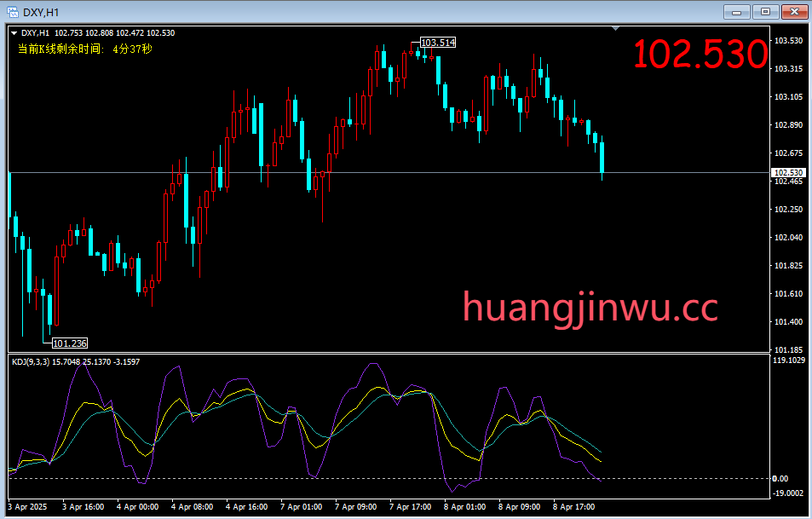Click the 0.00 level on KDJ scale

780,479
